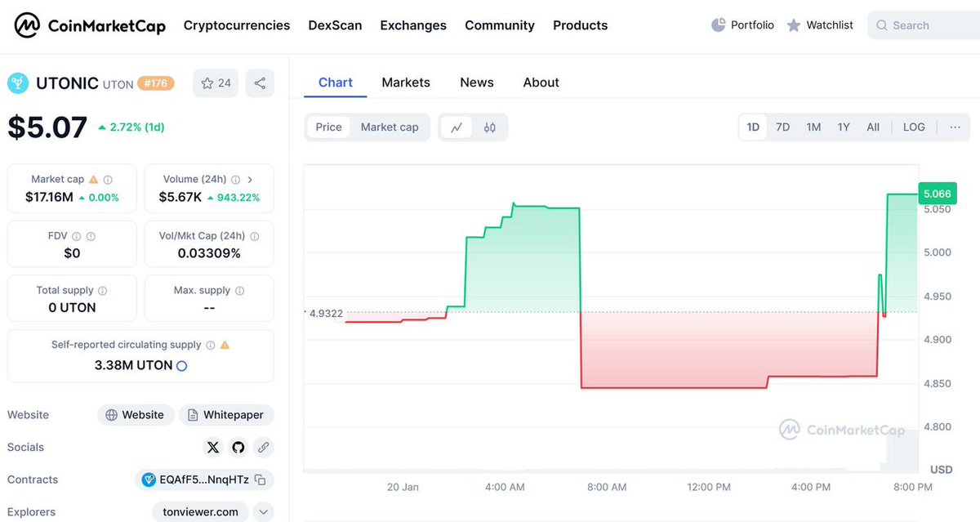Expand Volume (24h) arrow chevron
Image resolution: width=980 pixels, height=522 pixels.
[250, 179]
